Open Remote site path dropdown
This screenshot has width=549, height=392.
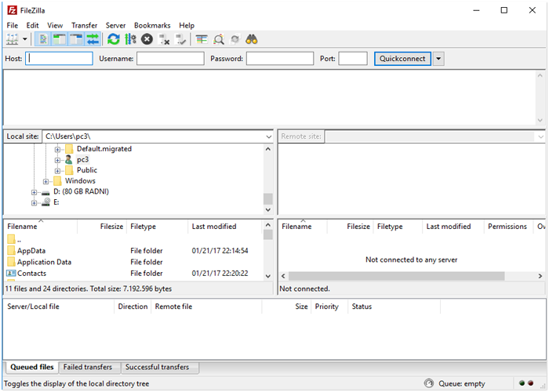[540, 136]
